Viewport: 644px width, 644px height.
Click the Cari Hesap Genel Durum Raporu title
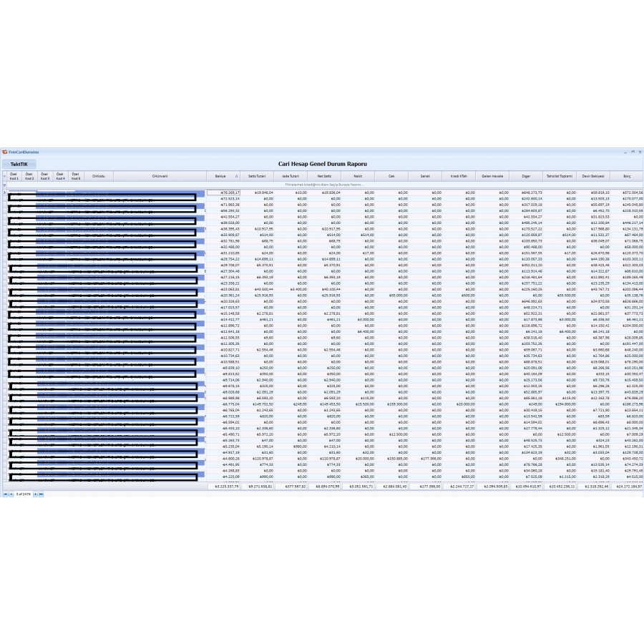(x=323, y=164)
